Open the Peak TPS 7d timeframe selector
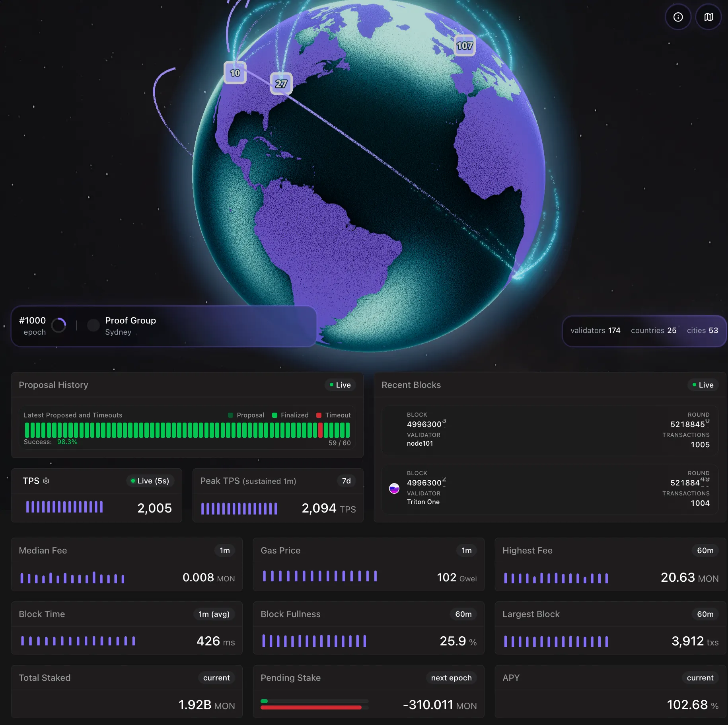Viewport: 728px width, 725px height. pos(346,481)
